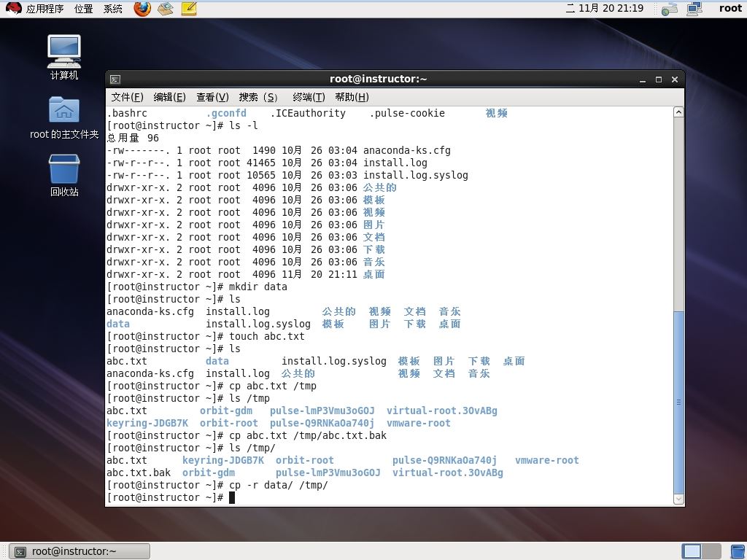Open the root 的主文件夹 home folder icon
Image resolution: width=747 pixels, height=560 pixels.
tap(64, 117)
